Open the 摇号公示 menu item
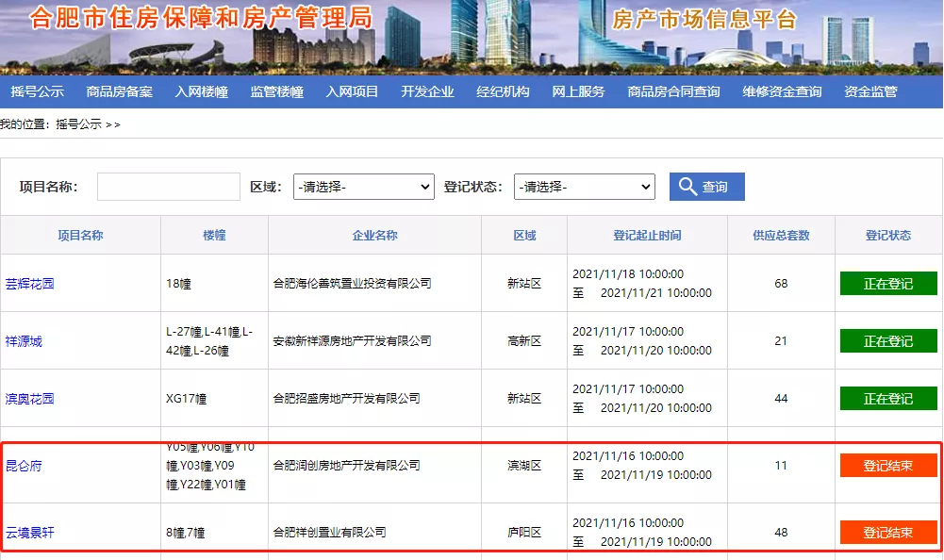944x560 pixels. (x=38, y=91)
